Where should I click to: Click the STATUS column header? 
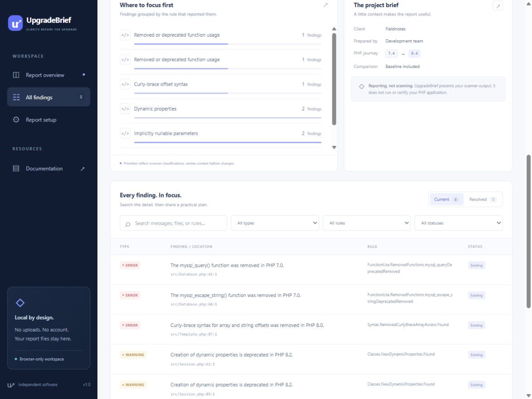[475, 247]
